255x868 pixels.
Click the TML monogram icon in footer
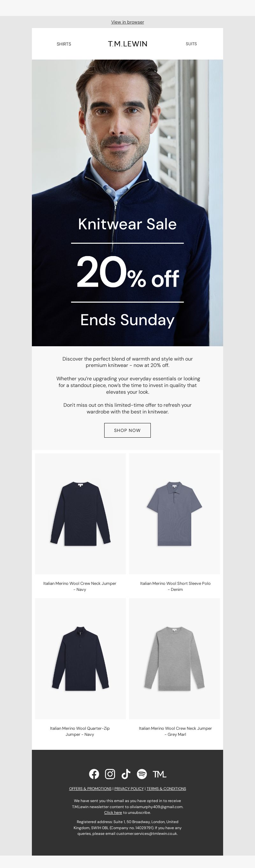pos(160,774)
